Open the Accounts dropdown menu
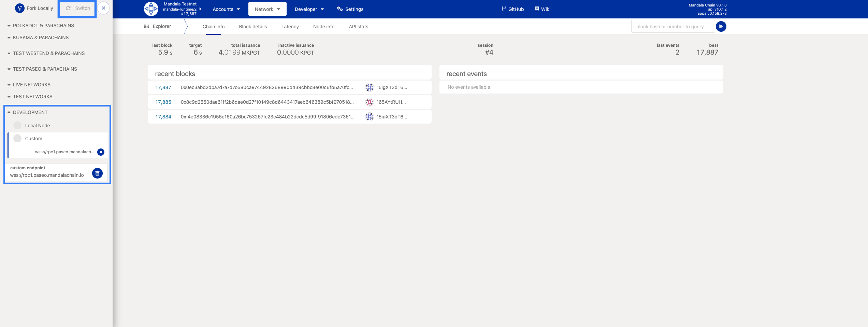The height and width of the screenshot is (327, 868). coord(226,9)
